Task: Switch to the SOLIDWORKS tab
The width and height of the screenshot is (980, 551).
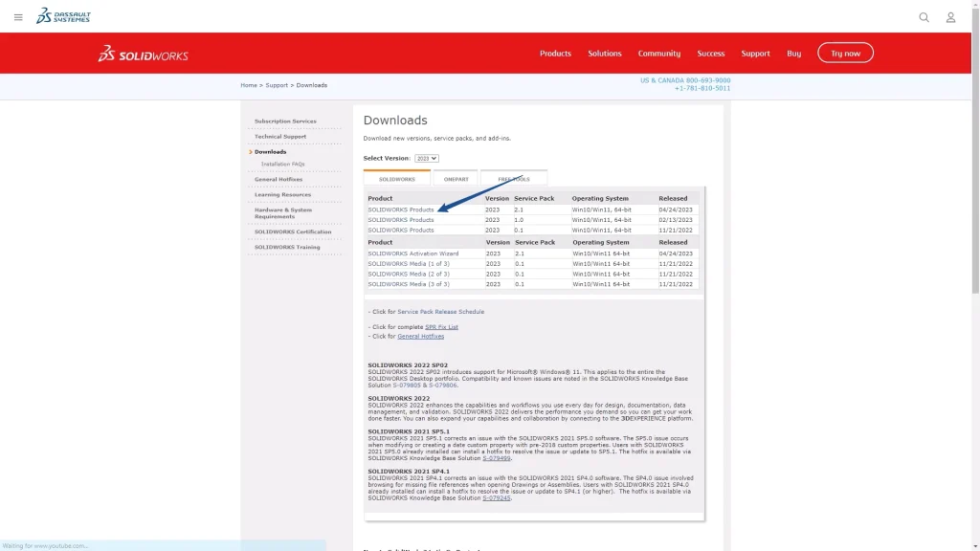Action: click(397, 179)
